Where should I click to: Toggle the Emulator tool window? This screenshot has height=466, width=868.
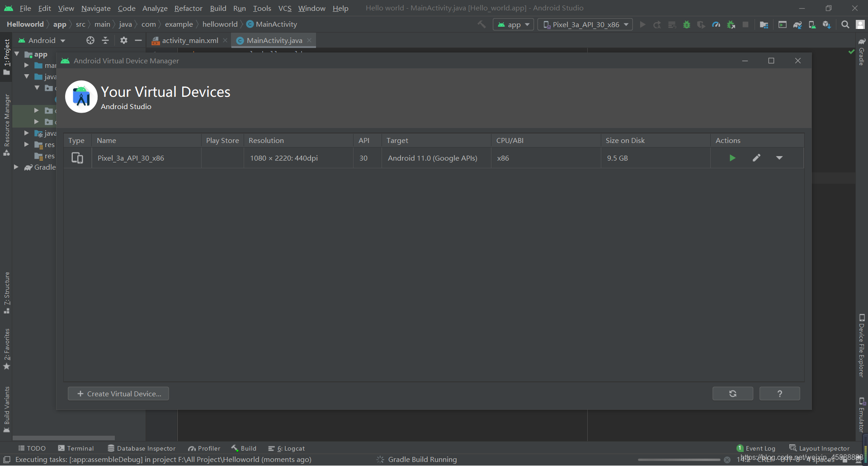click(862, 414)
